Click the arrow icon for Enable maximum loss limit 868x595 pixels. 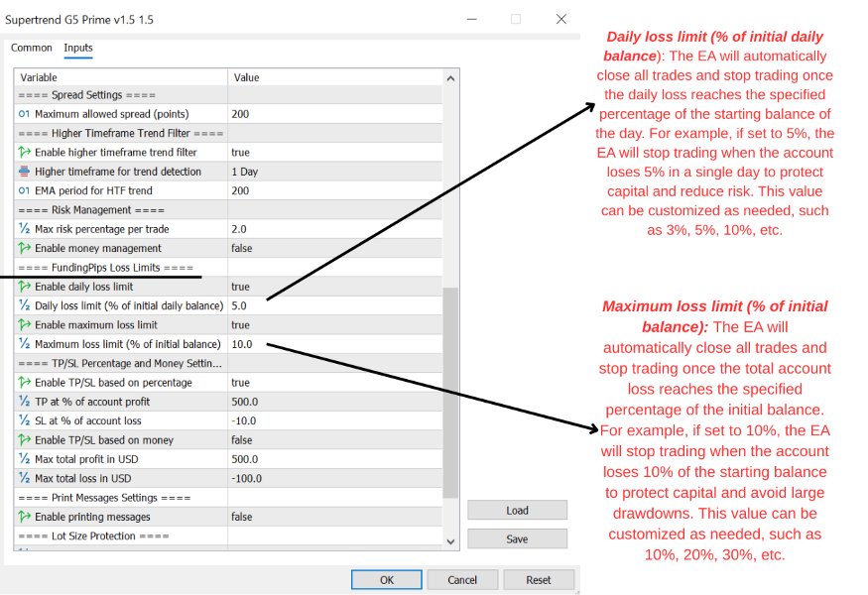(x=24, y=324)
